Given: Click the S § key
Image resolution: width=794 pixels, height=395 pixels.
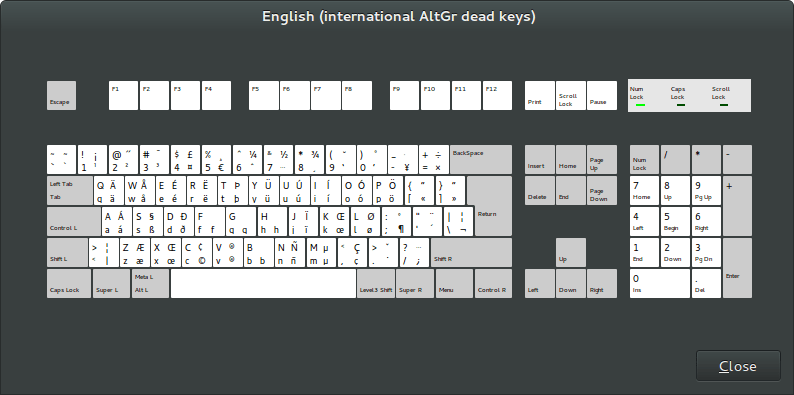Looking at the screenshot, I should 148,221.
